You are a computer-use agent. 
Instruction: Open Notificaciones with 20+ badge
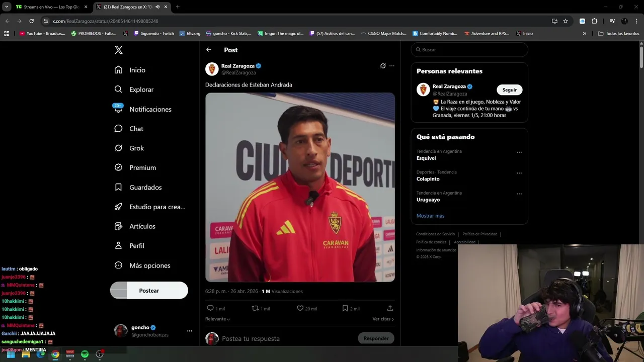[x=143, y=109]
